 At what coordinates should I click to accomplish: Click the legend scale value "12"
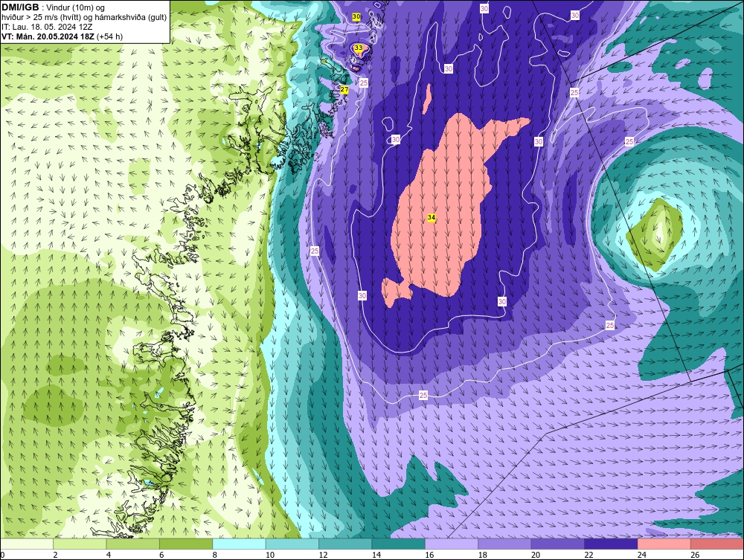point(323,555)
